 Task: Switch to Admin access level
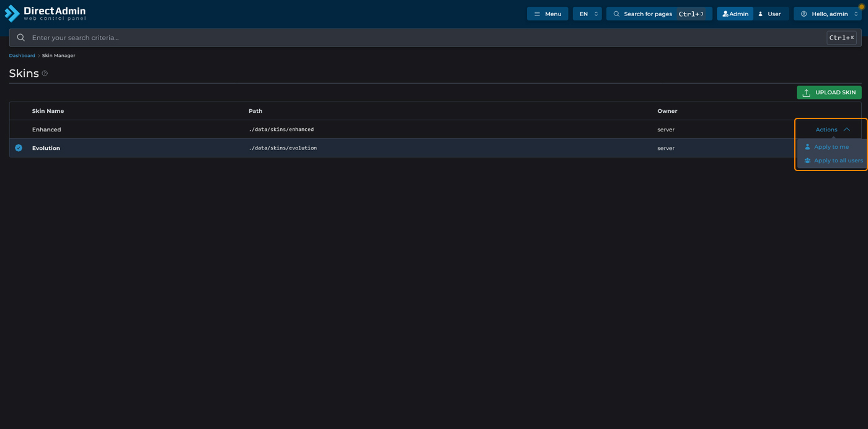tap(735, 14)
